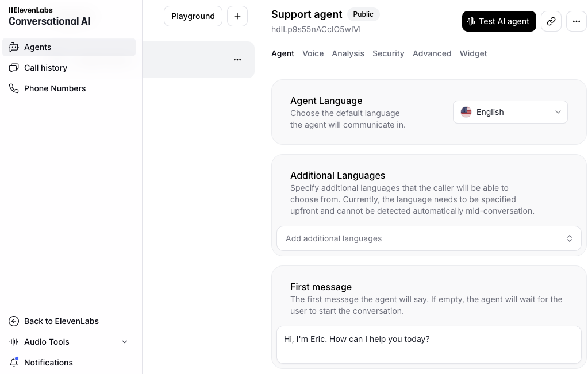Switch to the Widget tab
588x374 pixels.
[x=473, y=53]
